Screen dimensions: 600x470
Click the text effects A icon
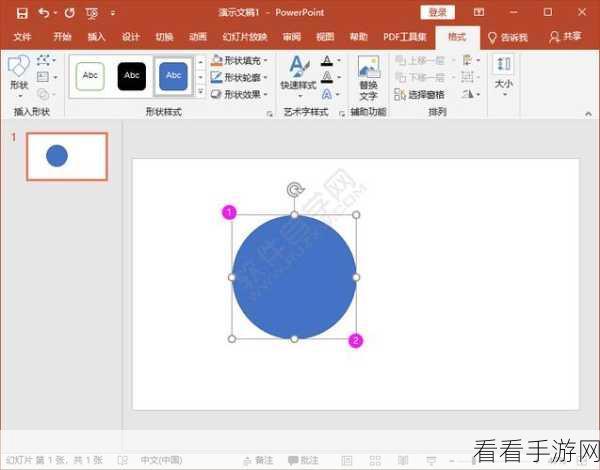click(327, 94)
